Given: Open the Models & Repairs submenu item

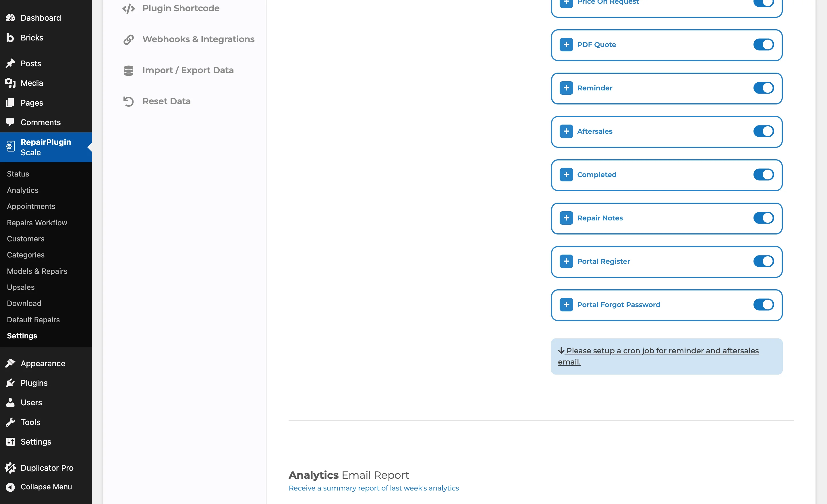Looking at the screenshot, I should tap(37, 271).
